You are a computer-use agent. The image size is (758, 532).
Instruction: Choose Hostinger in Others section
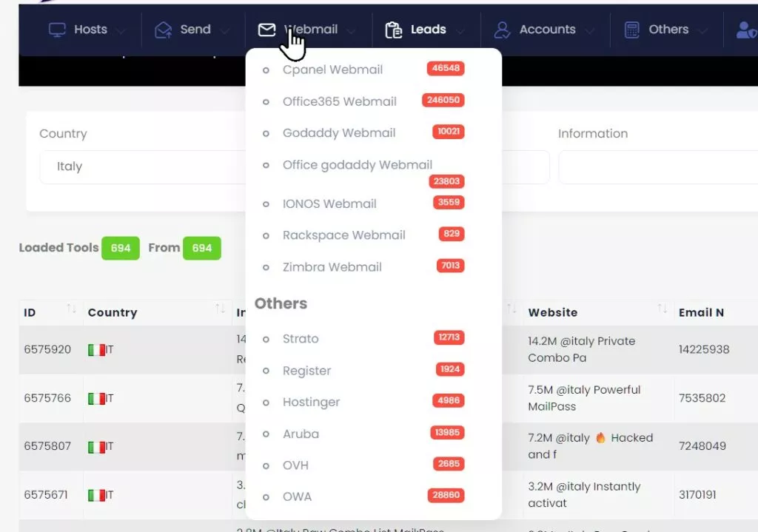(x=312, y=402)
